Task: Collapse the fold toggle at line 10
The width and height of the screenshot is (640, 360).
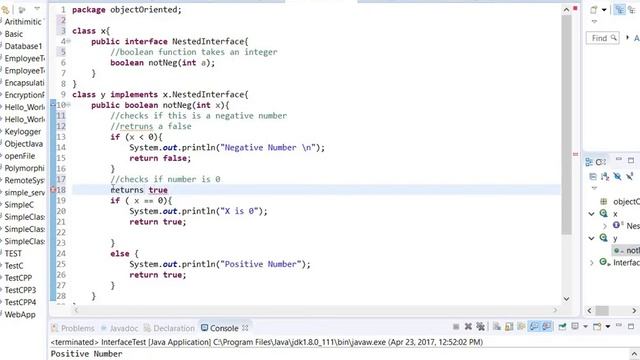Action: [x=69, y=105]
